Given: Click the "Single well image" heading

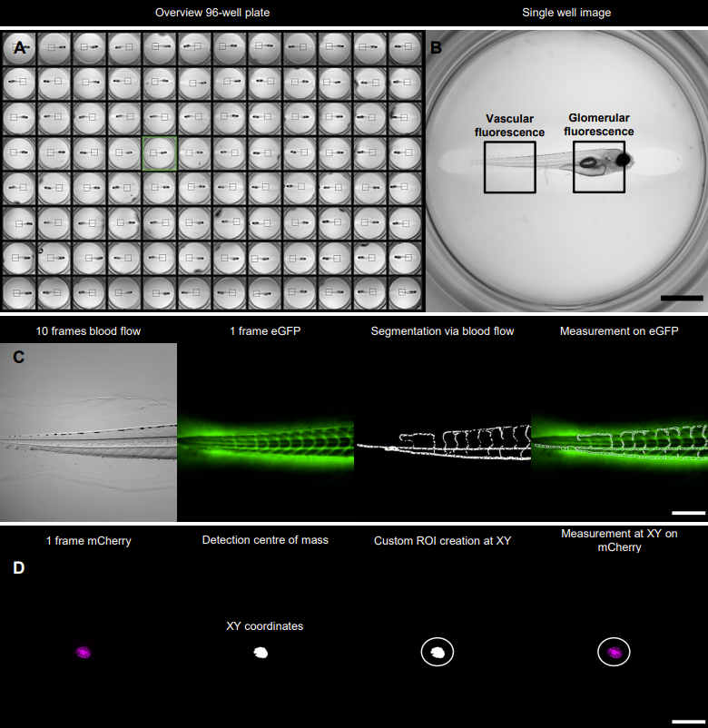Looking at the screenshot, I should click(566, 13).
